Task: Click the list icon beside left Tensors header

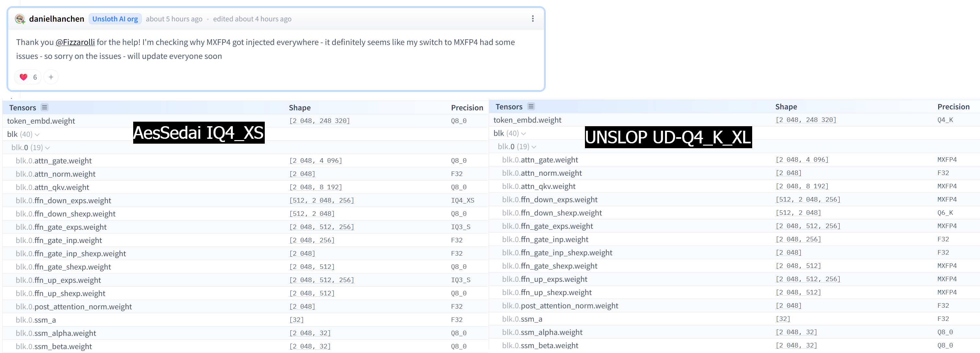Action: tap(44, 107)
